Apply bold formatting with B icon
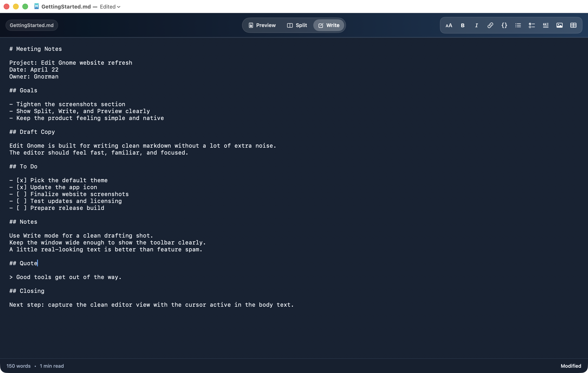Viewport: 588px width, 373px height. [x=462, y=25]
